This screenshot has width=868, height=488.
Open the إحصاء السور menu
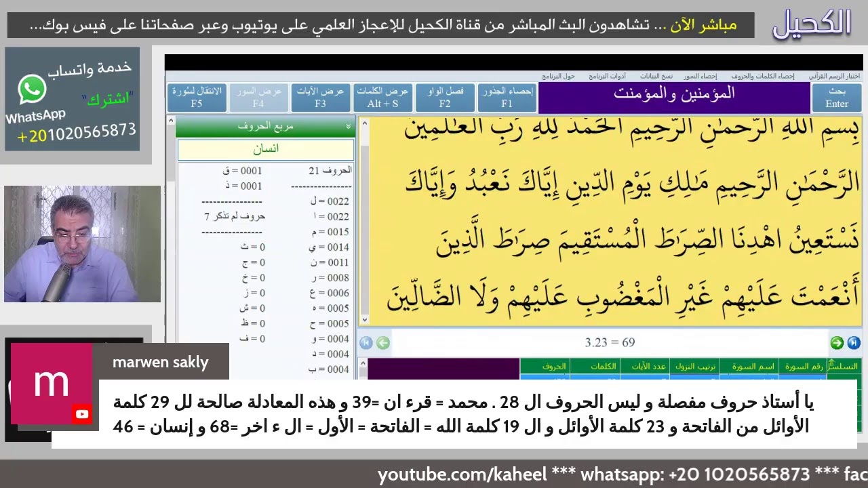(x=700, y=77)
